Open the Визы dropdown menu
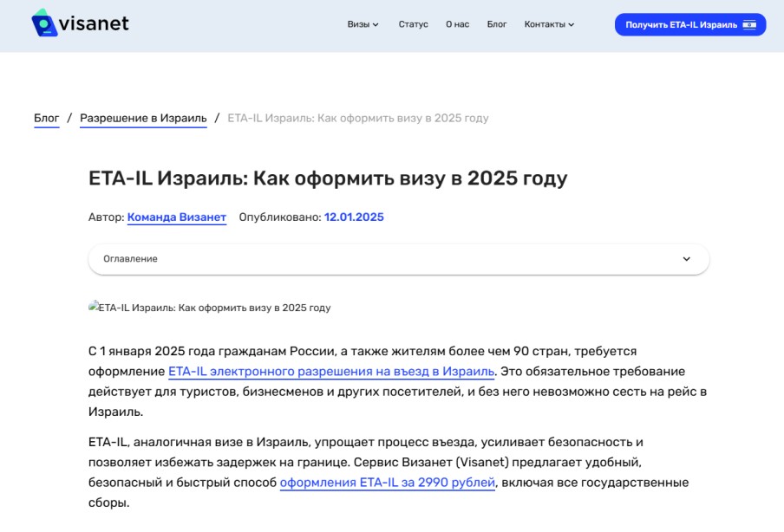 [x=363, y=24]
